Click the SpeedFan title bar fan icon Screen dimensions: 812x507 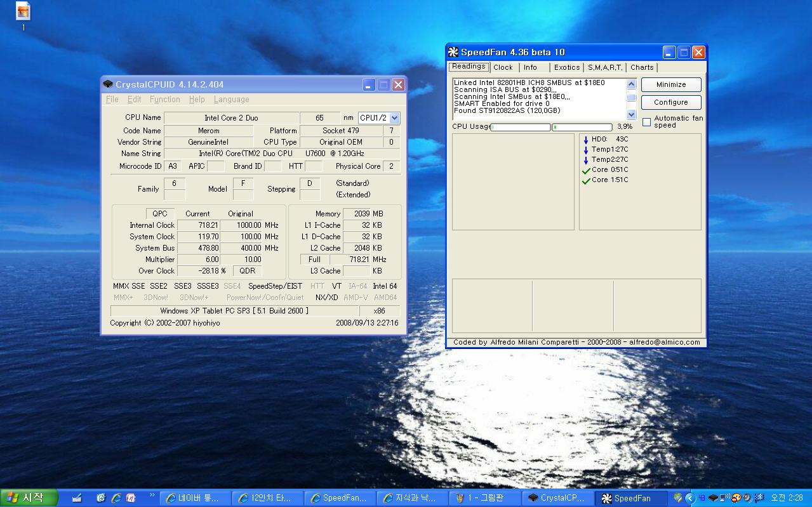click(453, 52)
